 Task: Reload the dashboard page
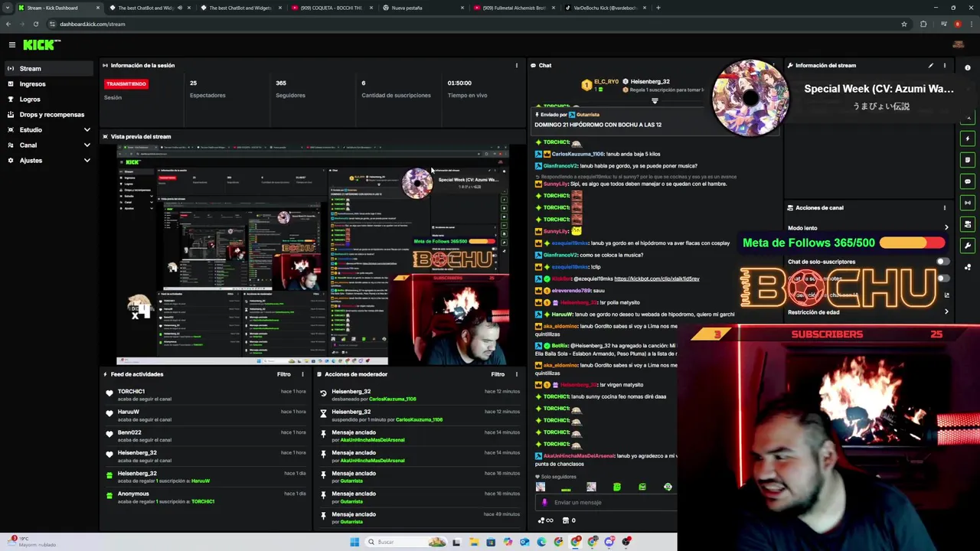pyautogui.click(x=36, y=24)
